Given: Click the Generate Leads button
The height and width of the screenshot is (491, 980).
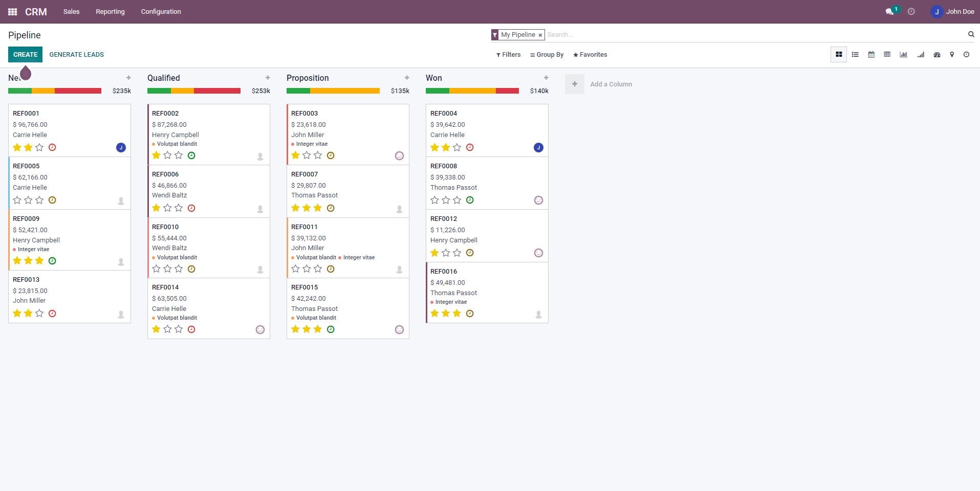Looking at the screenshot, I should click(76, 55).
